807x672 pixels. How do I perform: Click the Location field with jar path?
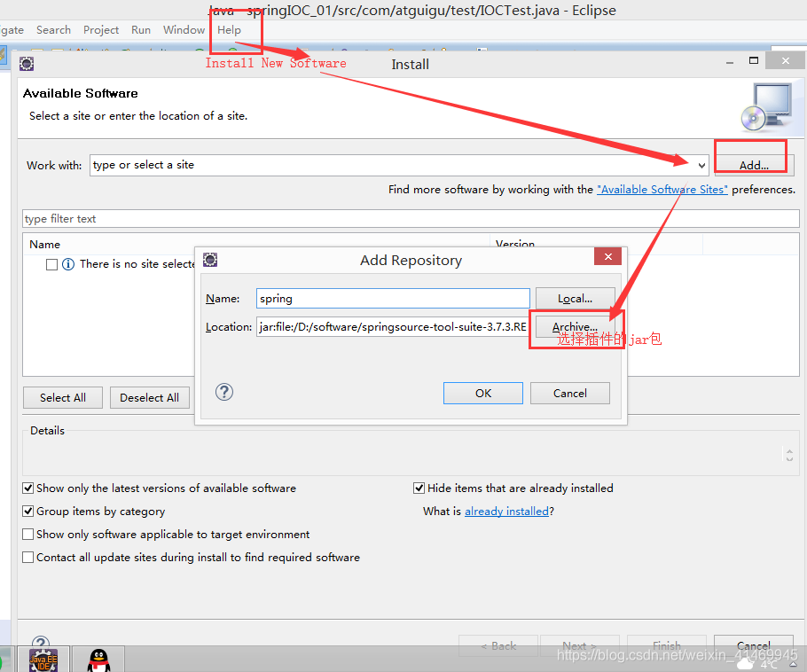[x=393, y=327]
